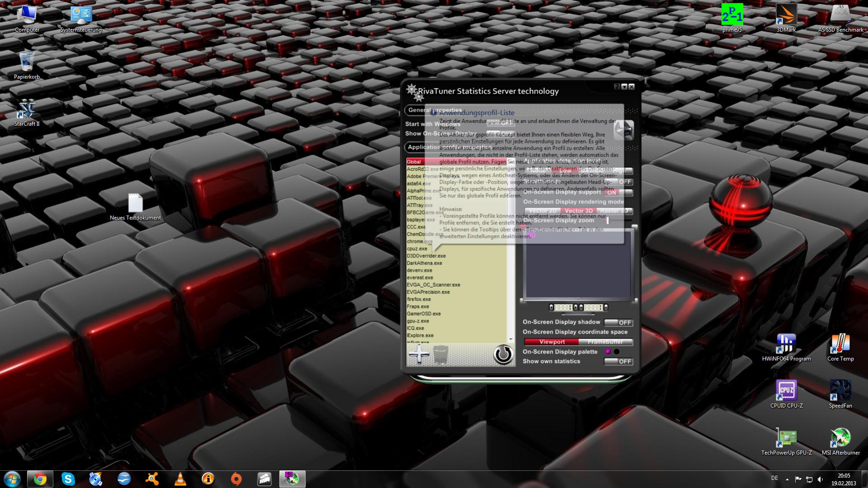Select cpuz.exe in the profile list
868x488 pixels.
coord(456,249)
